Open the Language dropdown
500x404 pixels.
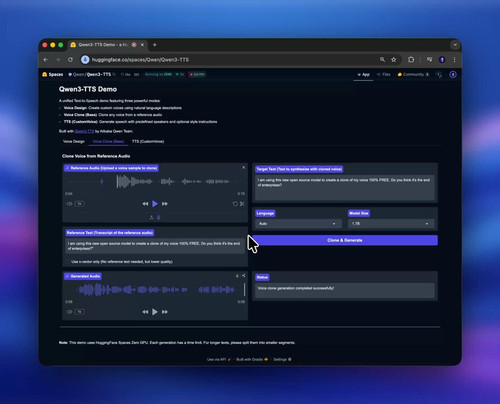298,224
